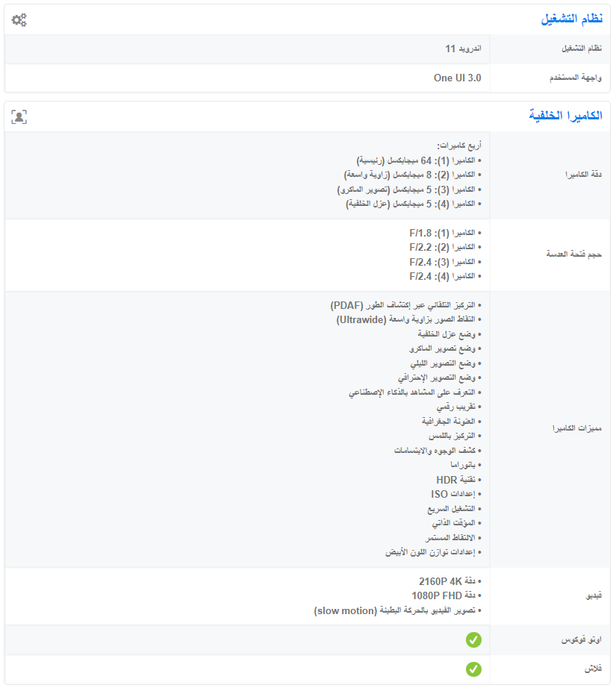The image size is (616, 688).
Task: Click the green checkmark in the اوتو فوكس row
Action: [473, 639]
